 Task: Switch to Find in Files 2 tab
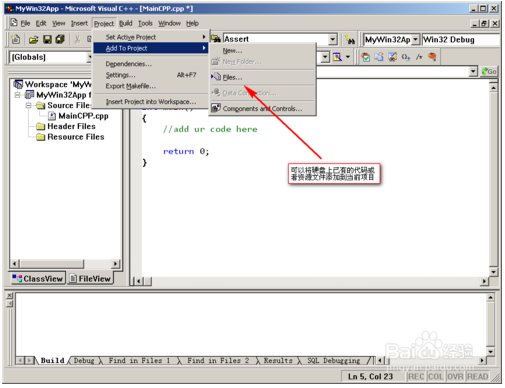(x=218, y=360)
